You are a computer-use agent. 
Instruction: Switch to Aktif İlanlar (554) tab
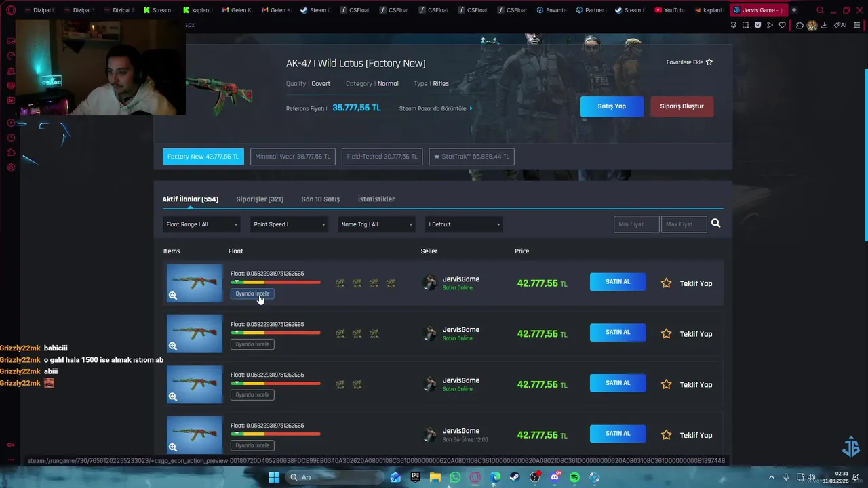pos(191,199)
